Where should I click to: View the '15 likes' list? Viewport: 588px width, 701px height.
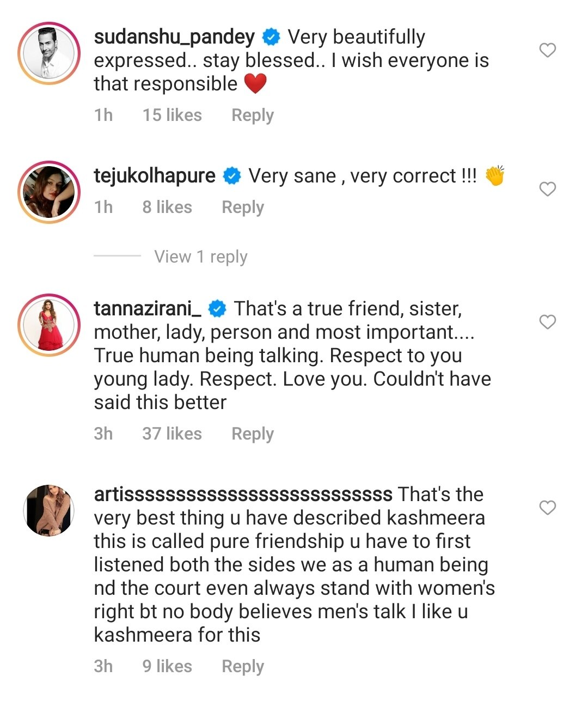172,115
